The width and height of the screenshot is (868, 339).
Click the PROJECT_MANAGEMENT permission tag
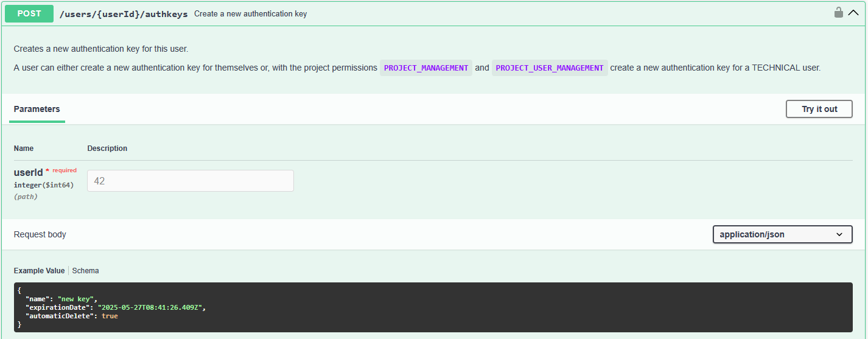[426, 68]
